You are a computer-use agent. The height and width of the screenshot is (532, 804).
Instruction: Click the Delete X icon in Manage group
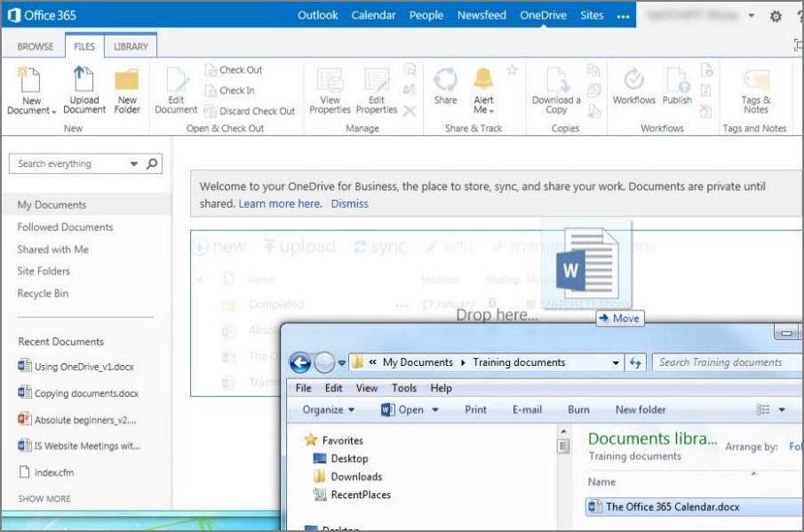pyautogui.click(x=410, y=111)
